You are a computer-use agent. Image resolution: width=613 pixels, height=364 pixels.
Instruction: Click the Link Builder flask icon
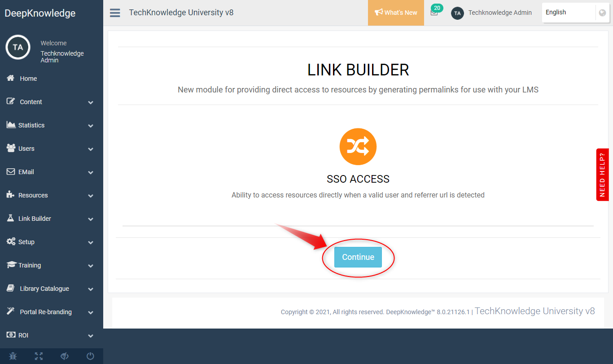coord(11,218)
